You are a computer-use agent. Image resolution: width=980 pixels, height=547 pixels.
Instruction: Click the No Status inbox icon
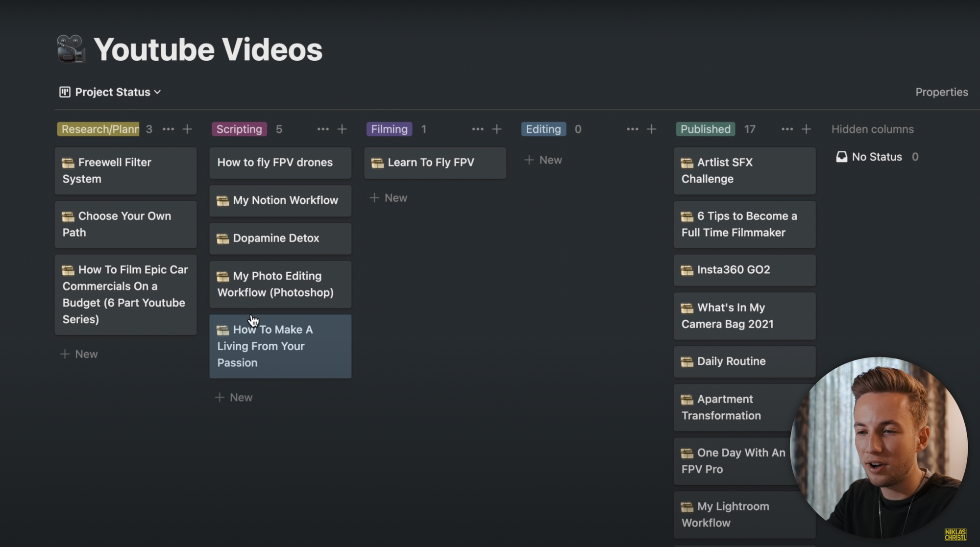coord(841,157)
